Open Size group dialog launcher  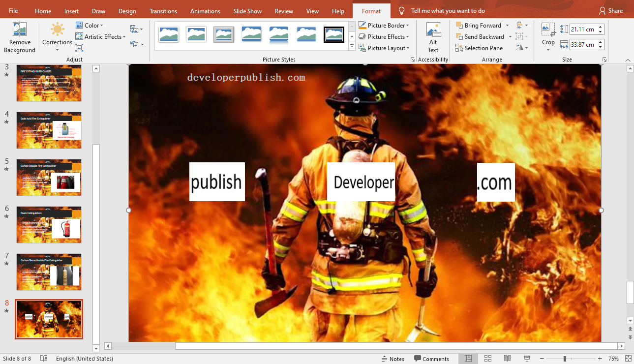pos(604,60)
